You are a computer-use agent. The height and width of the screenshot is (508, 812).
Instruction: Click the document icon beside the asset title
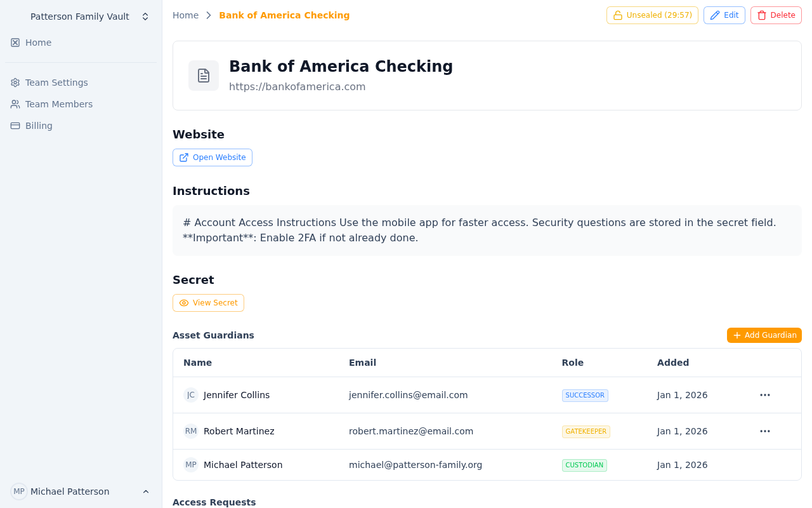(203, 75)
